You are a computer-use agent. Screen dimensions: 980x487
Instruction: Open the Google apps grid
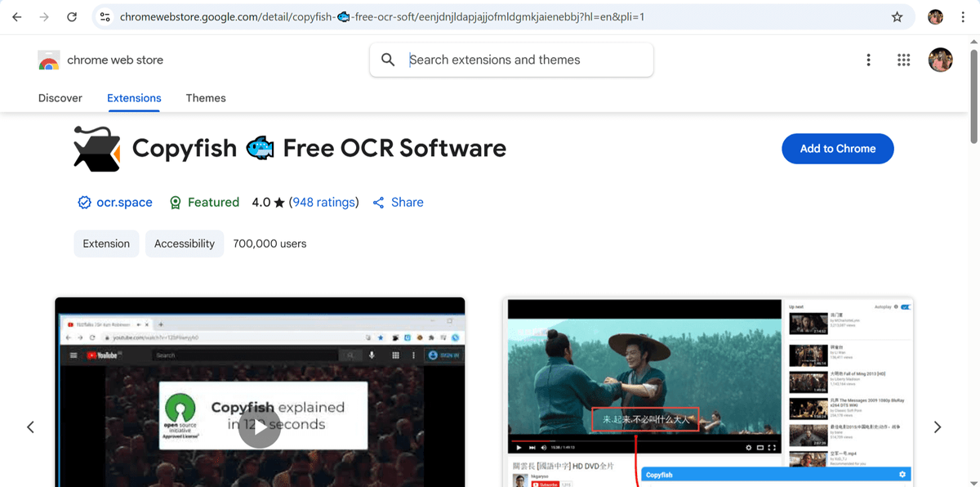[x=903, y=60]
